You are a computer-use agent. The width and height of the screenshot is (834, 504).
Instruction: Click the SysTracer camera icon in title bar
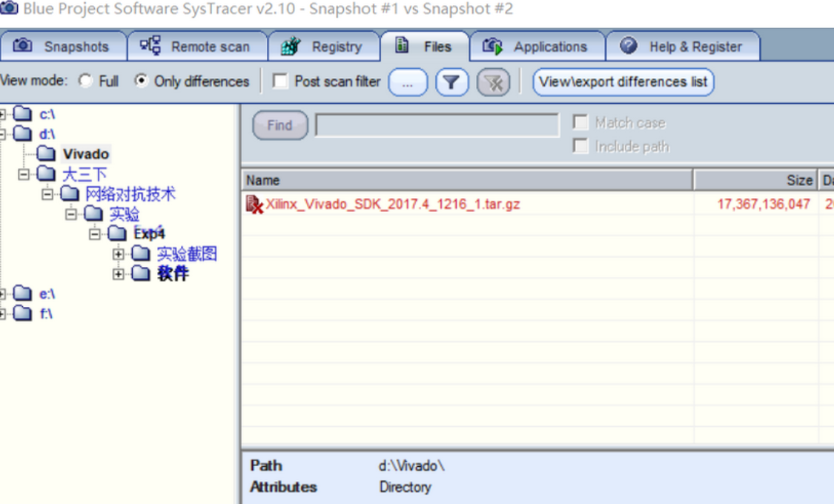click(x=9, y=8)
